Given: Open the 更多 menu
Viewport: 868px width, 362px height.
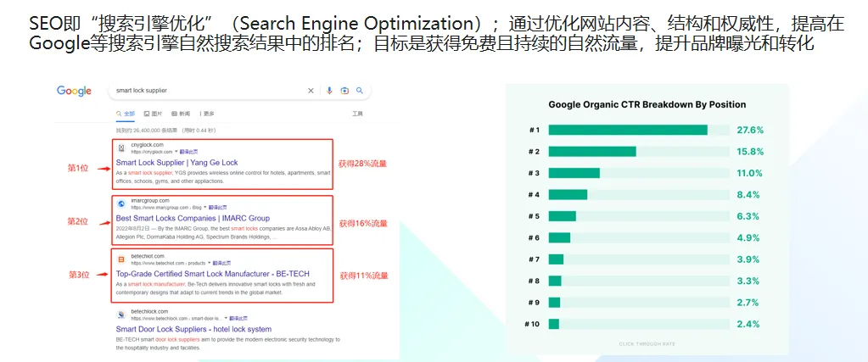Looking at the screenshot, I should tap(206, 114).
